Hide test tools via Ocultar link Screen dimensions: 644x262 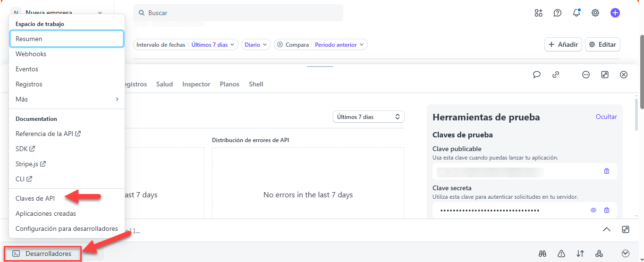click(x=606, y=117)
